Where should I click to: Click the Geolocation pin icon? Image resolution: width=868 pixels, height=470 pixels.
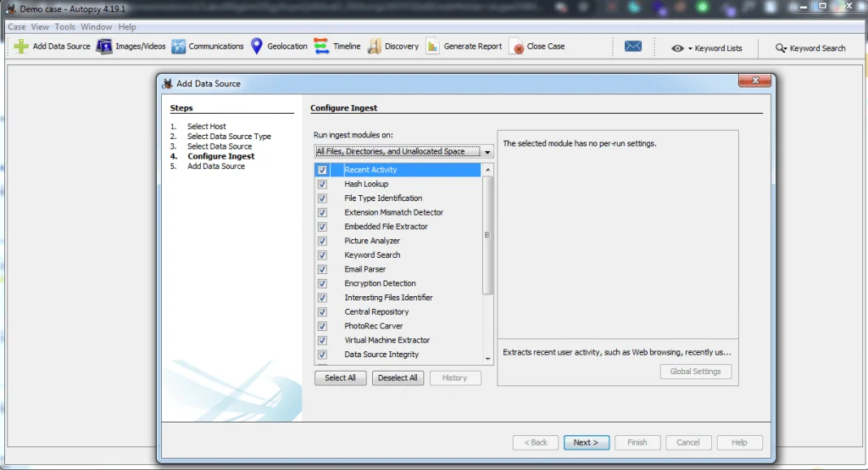[x=256, y=46]
